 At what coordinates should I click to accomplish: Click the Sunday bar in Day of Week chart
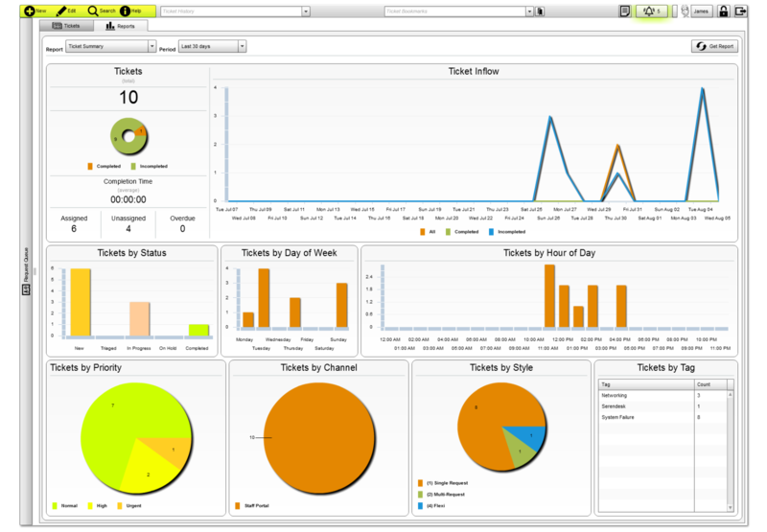pyautogui.click(x=342, y=305)
